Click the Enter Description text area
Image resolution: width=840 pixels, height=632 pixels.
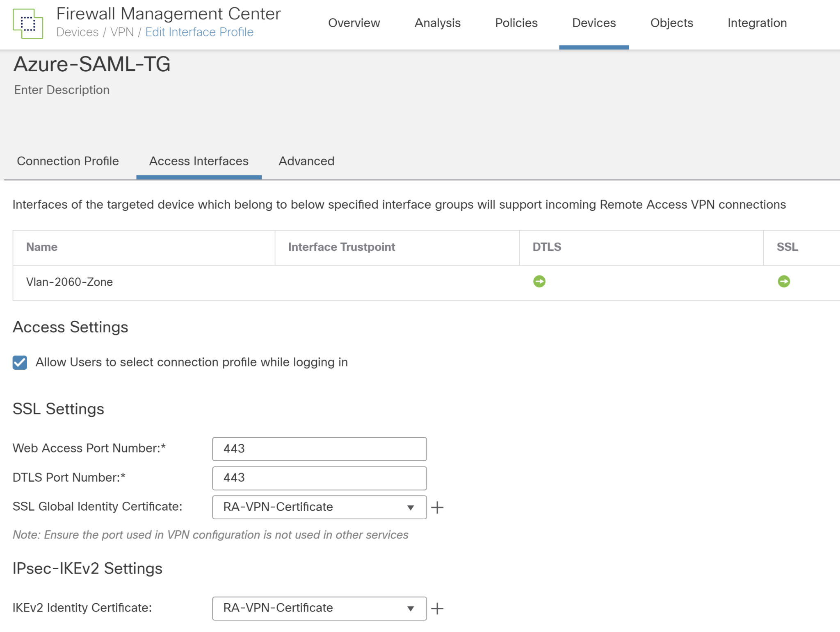click(x=62, y=90)
